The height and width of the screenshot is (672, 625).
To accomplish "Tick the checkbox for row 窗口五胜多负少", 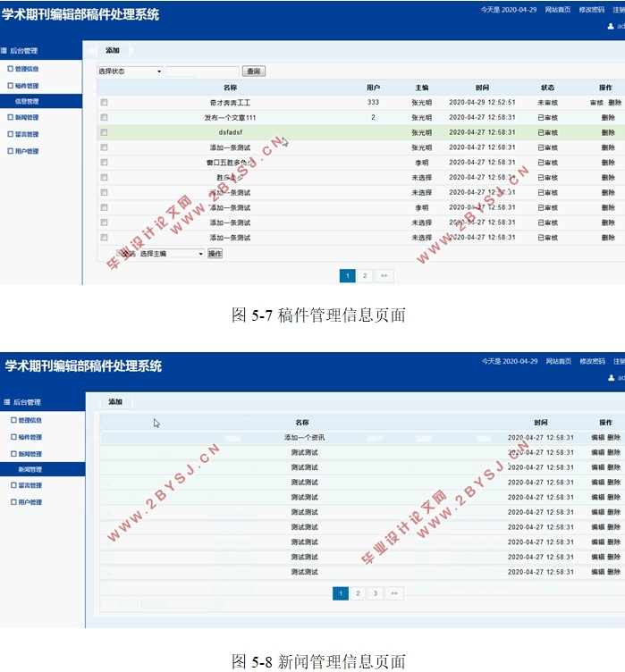I will coord(105,163).
